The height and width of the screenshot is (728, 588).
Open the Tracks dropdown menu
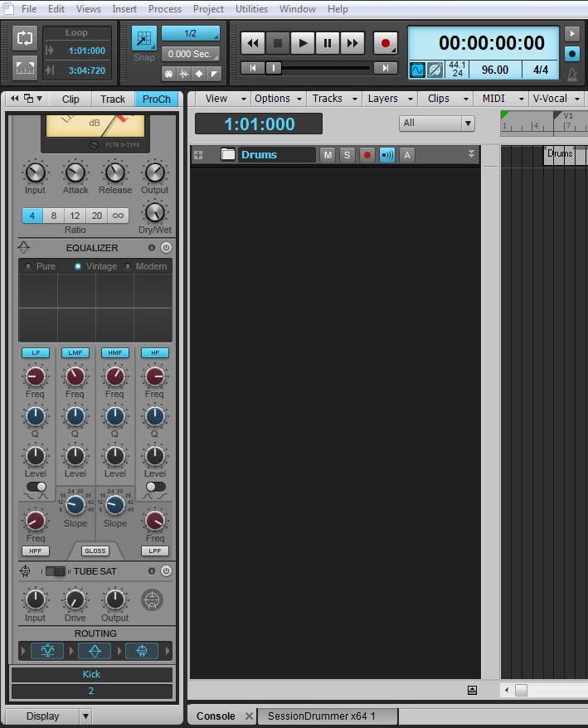click(x=333, y=99)
